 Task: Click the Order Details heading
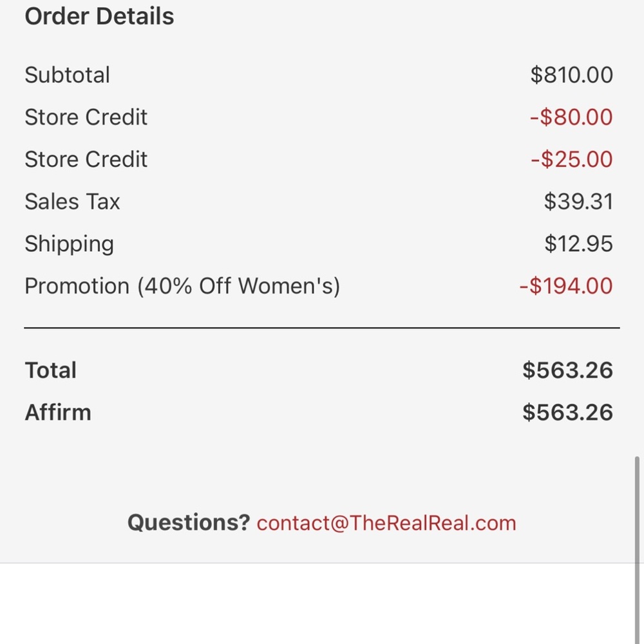pos(99,17)
